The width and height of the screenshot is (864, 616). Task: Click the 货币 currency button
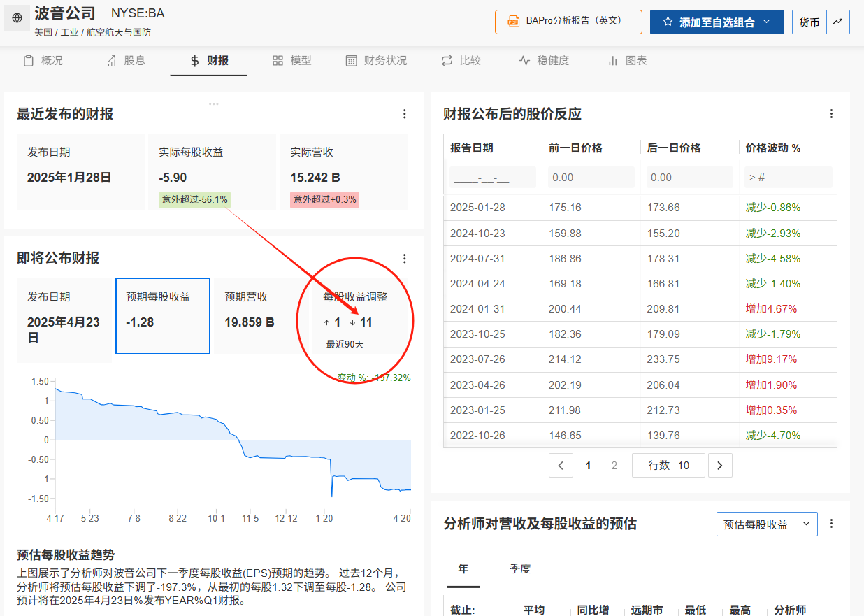click(x=809, y=22)
